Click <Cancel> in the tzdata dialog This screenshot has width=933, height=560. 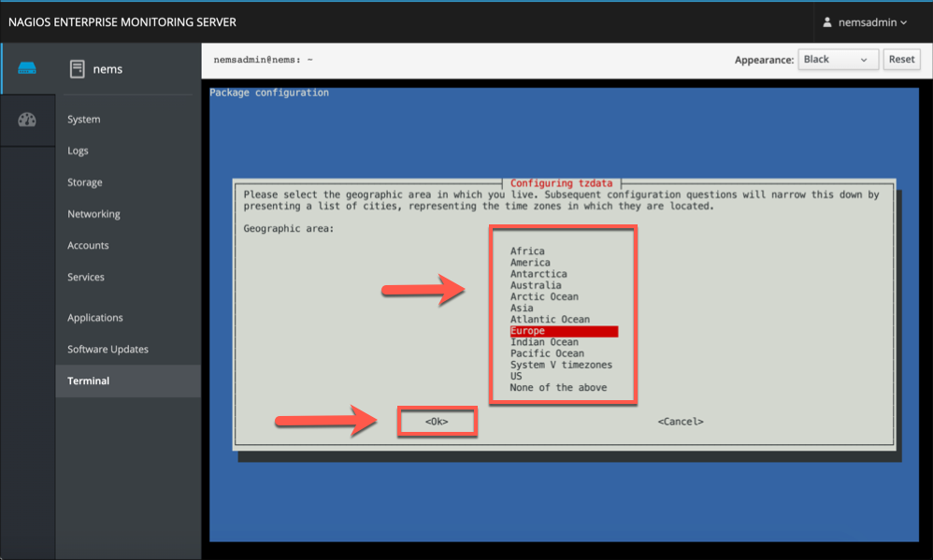click(x=680, y=422)
